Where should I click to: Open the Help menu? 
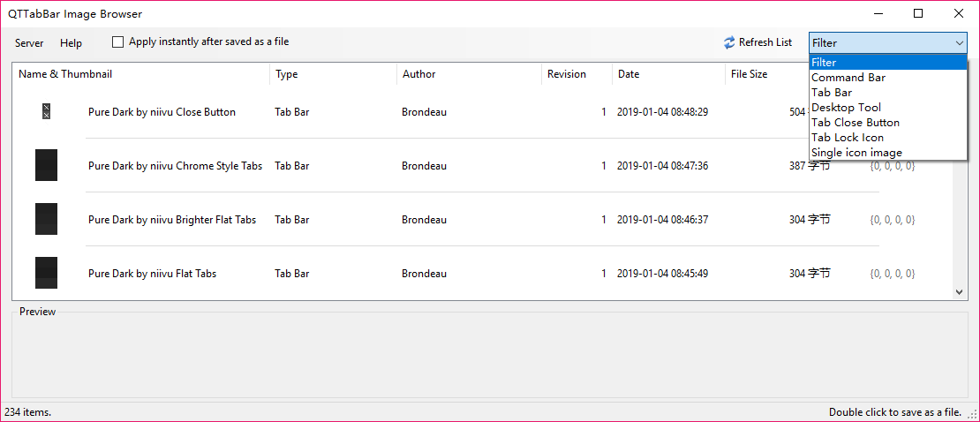pyautogui.click(x=71, y=43)
